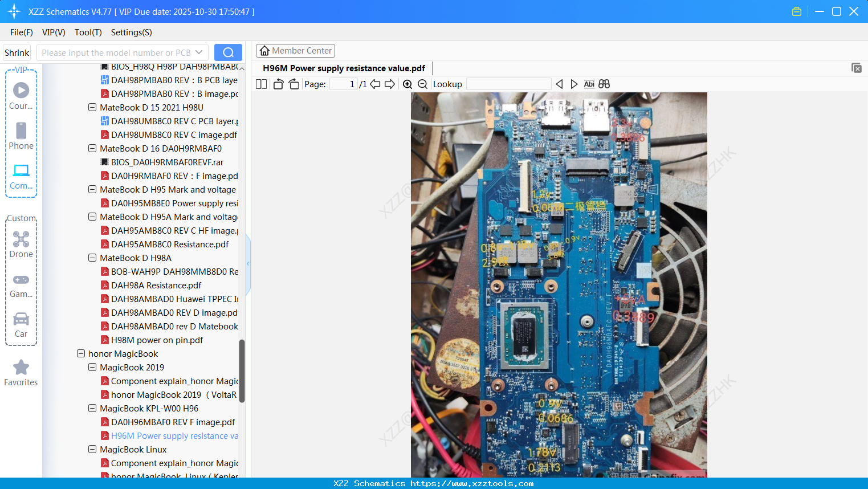The image size is (868, 489).
Task: Collapse the MagicBook 2019 node
Action: click(x=92, y=367)
